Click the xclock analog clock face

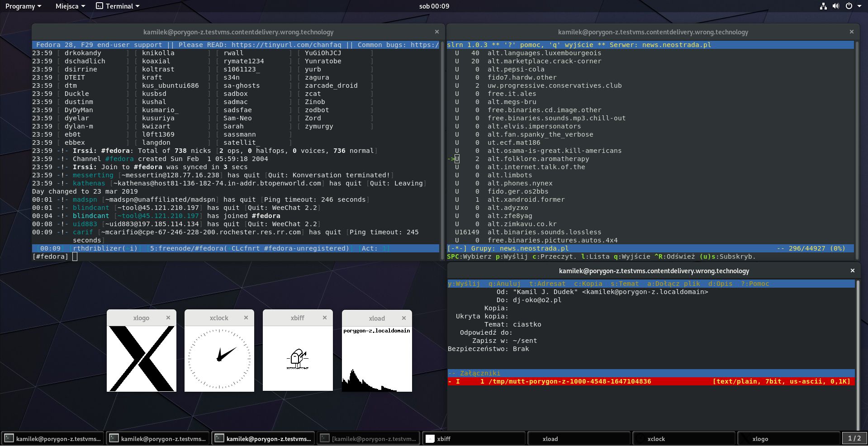219,358
